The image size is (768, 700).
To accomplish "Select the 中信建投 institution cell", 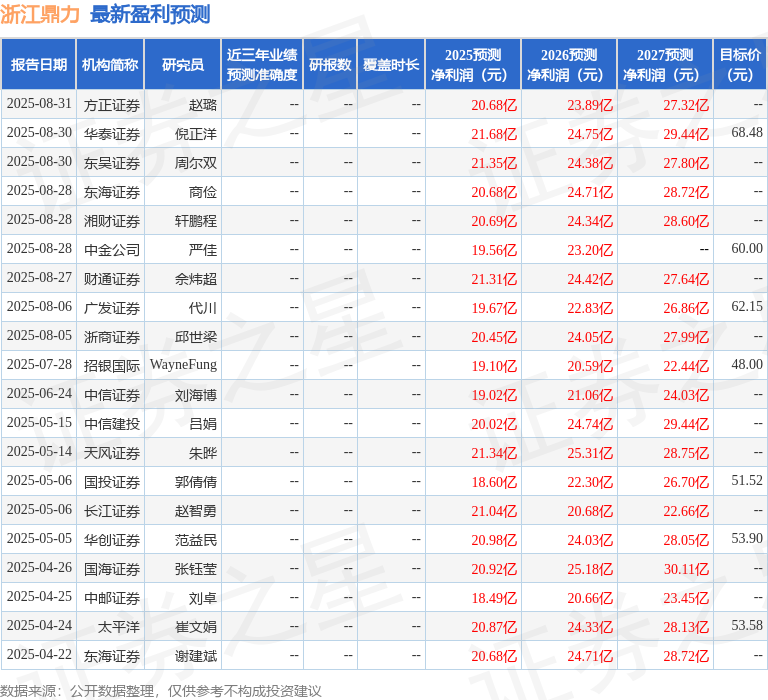I will click(x=112, y=424).
